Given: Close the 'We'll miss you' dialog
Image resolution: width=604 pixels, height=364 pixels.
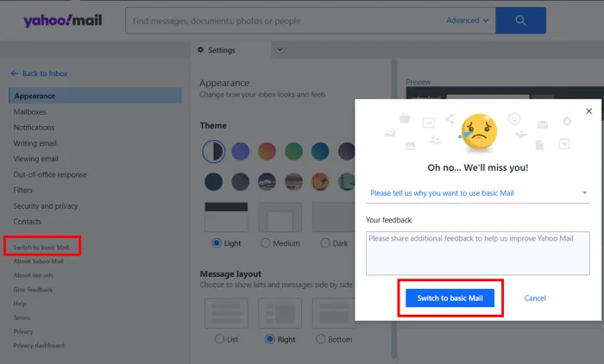Looking at the screenshot, I should click(588, 111).
